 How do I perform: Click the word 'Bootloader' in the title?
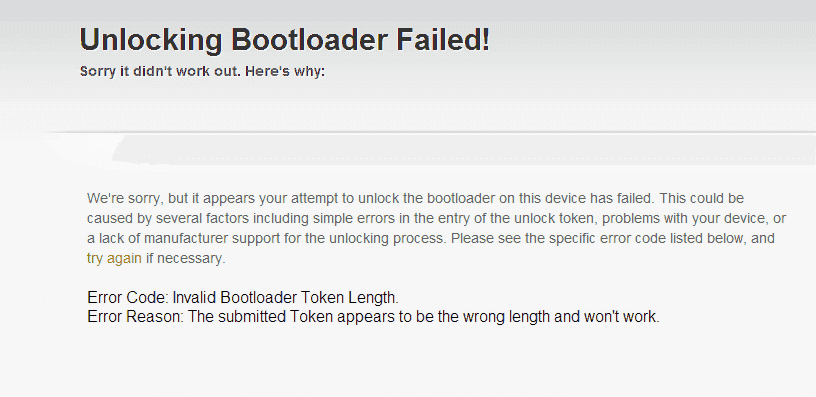[x=309, y=40]
